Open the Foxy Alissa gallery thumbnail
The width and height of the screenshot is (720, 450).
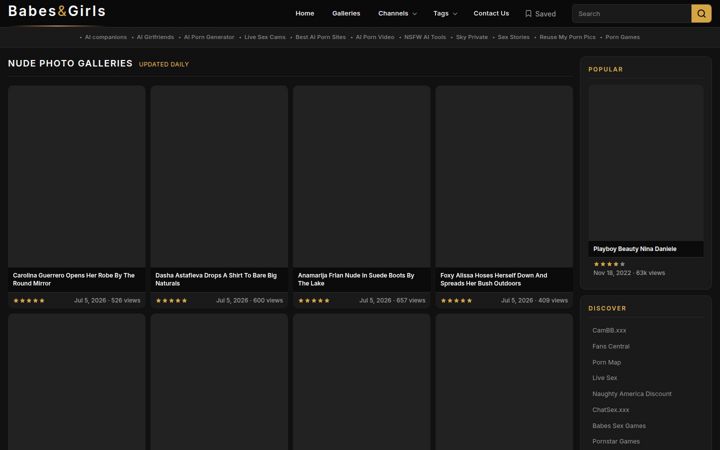pyautogui.click(x=504, y=176)
